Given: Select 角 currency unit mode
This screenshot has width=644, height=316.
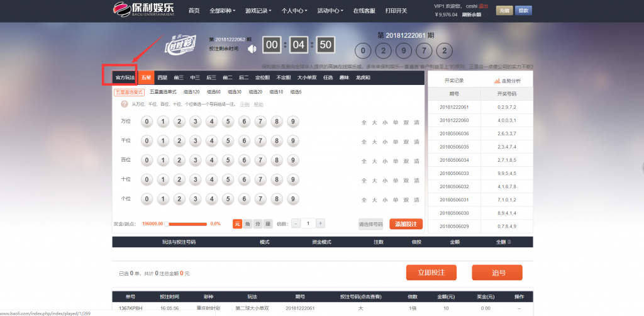Looking at the screenshot, I should (x=248, y=223).
